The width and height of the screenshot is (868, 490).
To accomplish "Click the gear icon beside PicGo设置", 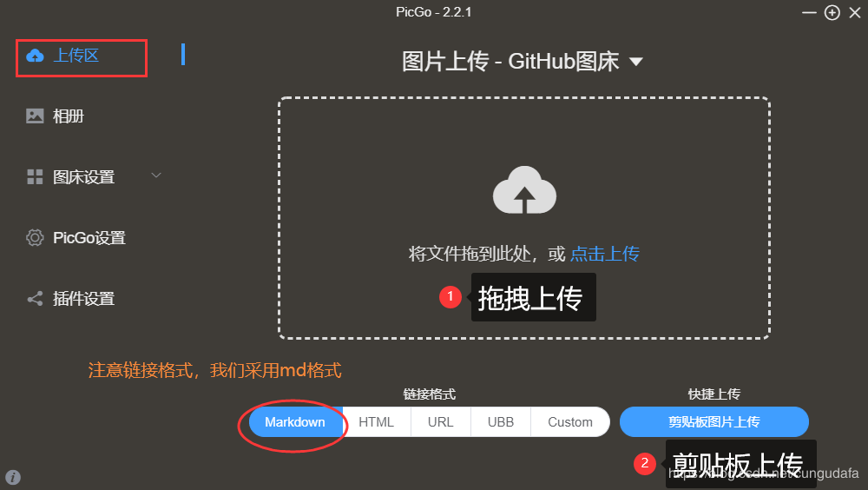I will pos(35,238).
